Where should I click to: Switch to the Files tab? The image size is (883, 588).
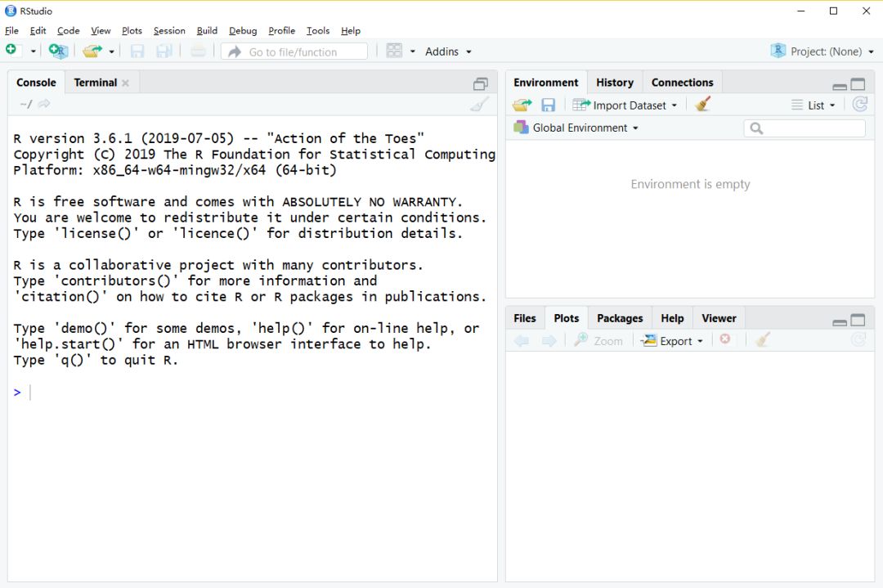tap(525, 318)
